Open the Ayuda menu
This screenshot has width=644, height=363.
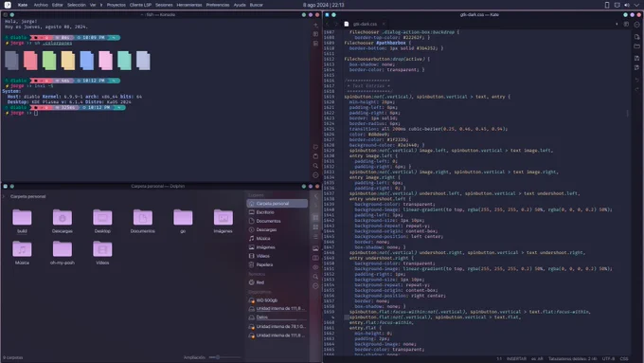click(x=240, y=5)
